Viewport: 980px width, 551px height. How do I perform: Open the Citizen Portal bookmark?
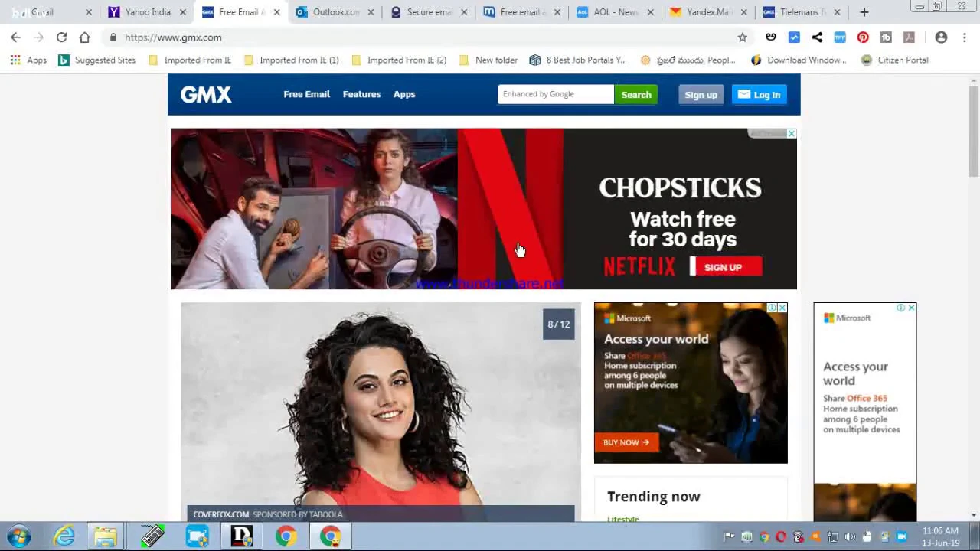tap(894, 60)
